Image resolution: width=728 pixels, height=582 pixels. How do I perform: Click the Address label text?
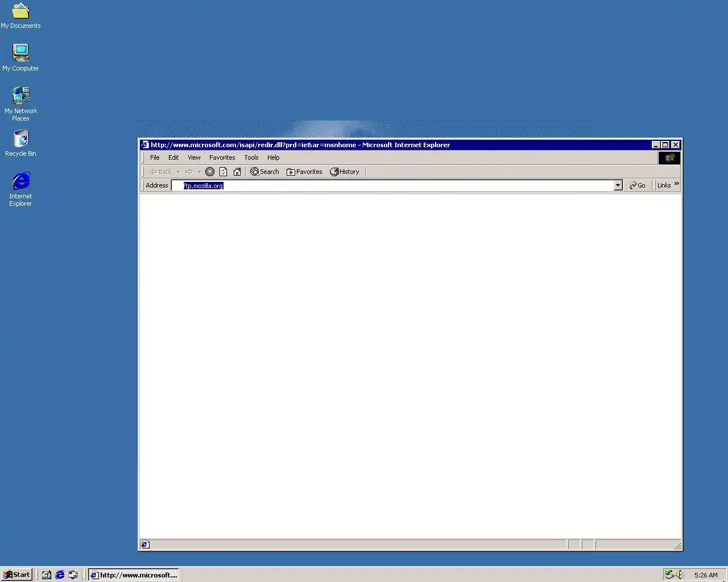(157, 185)
